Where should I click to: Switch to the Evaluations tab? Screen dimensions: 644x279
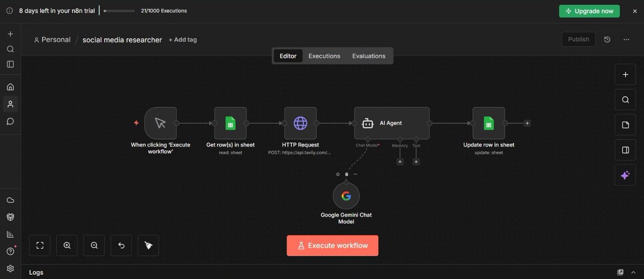click(369, 56)
